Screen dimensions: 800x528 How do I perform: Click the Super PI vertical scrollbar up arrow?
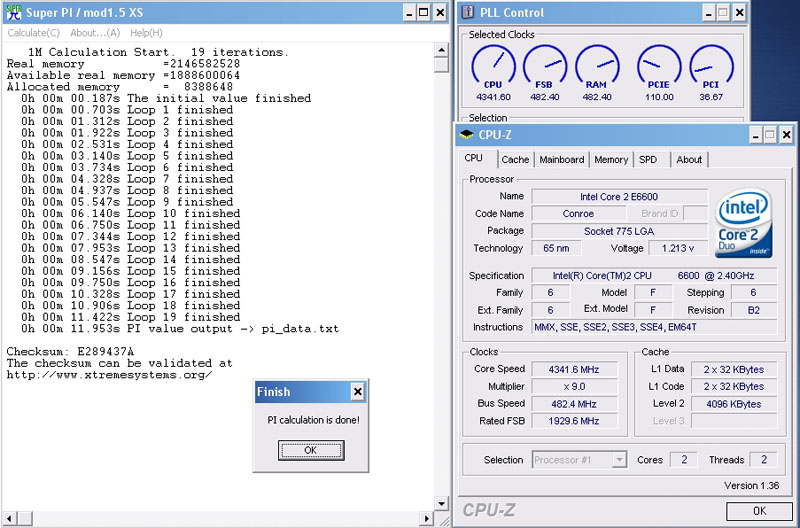pyautogui.click(x=441, y=49)
